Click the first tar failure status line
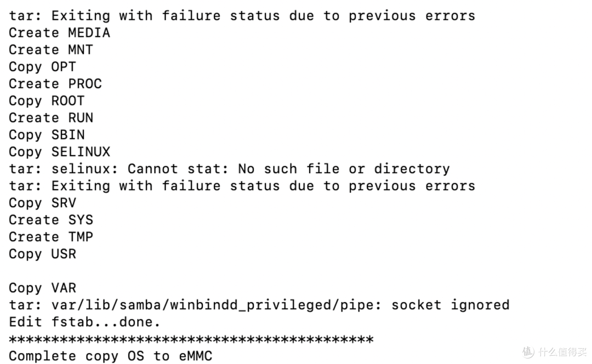The image size is (592, 364). pos(242,16)
